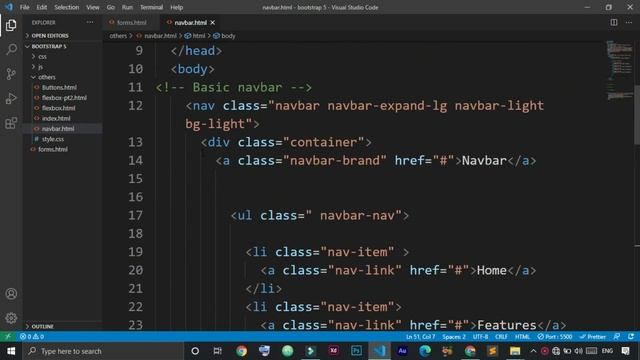The image size is (640, 360).
Task: Select language mode HTML in status bar
Action: [x=522, y=337]
